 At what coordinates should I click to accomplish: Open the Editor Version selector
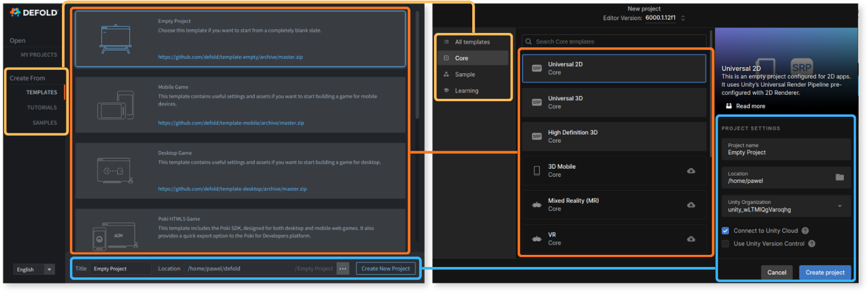coord(683,18)
